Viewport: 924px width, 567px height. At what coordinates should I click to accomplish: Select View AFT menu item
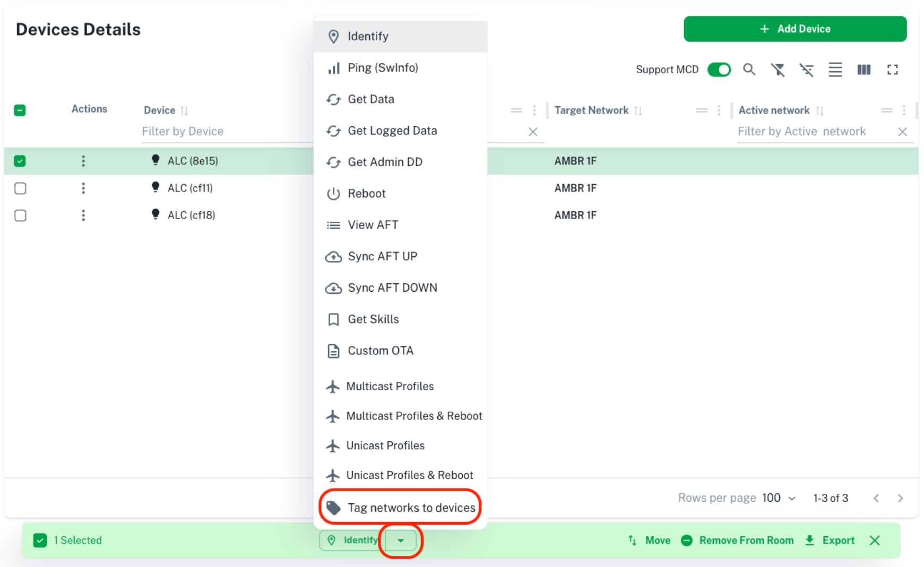tap(401, 225)
